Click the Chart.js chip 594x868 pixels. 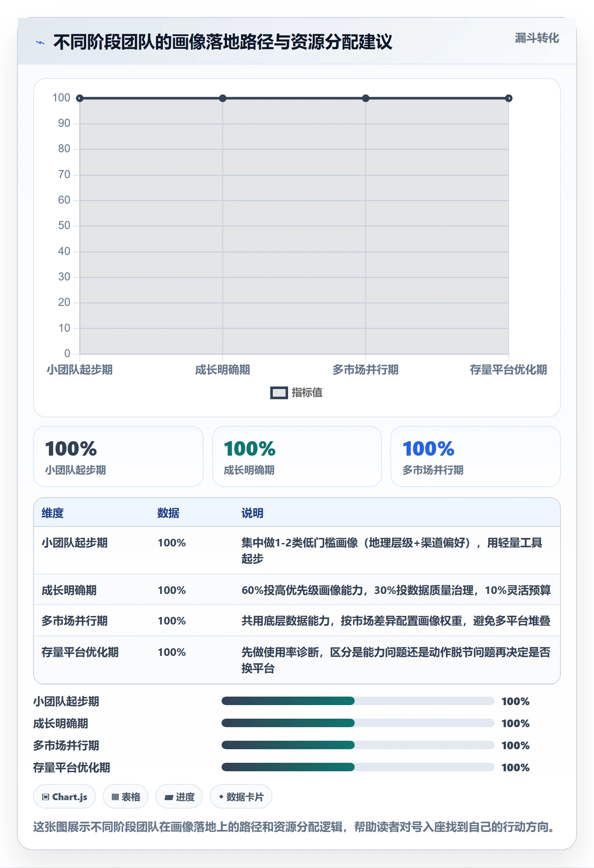(x=64, y=797)
